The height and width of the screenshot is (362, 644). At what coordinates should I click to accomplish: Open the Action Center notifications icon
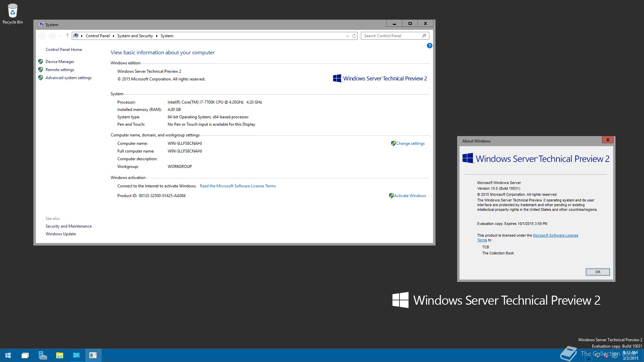pos(614,356)
